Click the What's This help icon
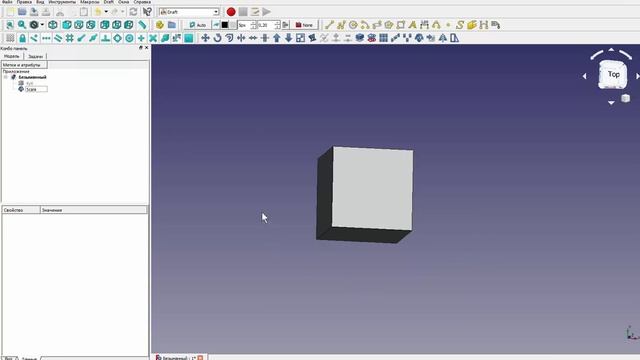This screenshot has height=360, width=640. (x=147, y=12)
